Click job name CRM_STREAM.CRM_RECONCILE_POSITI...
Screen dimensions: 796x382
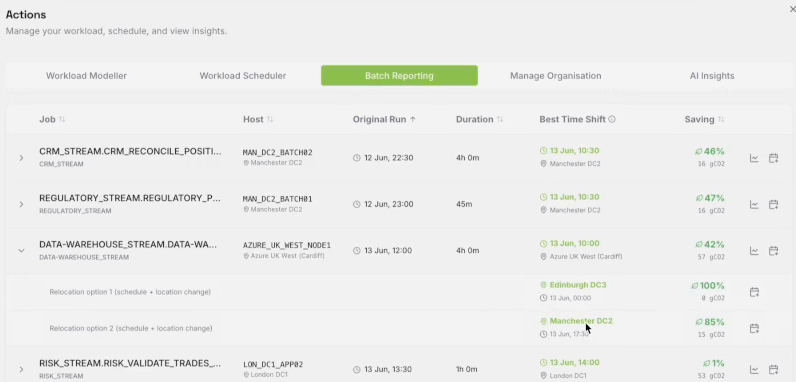pyautogui.click(x=130, y=151)
